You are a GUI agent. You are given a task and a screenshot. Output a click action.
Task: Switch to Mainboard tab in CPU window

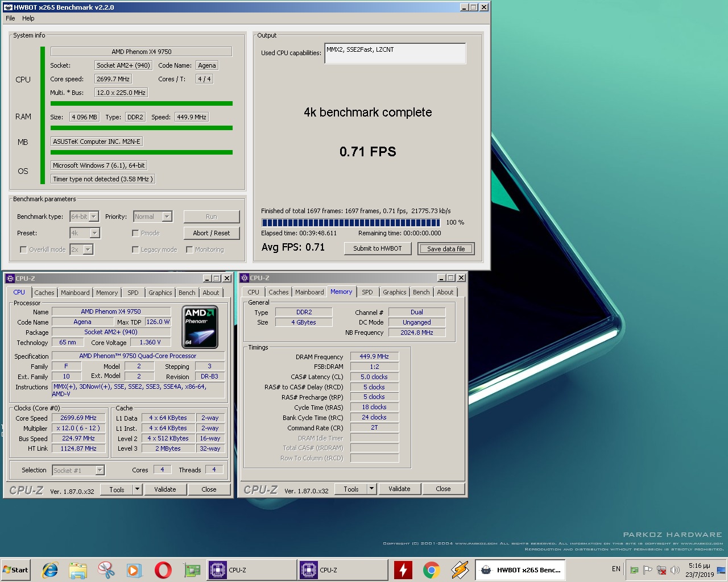point(75,293)
